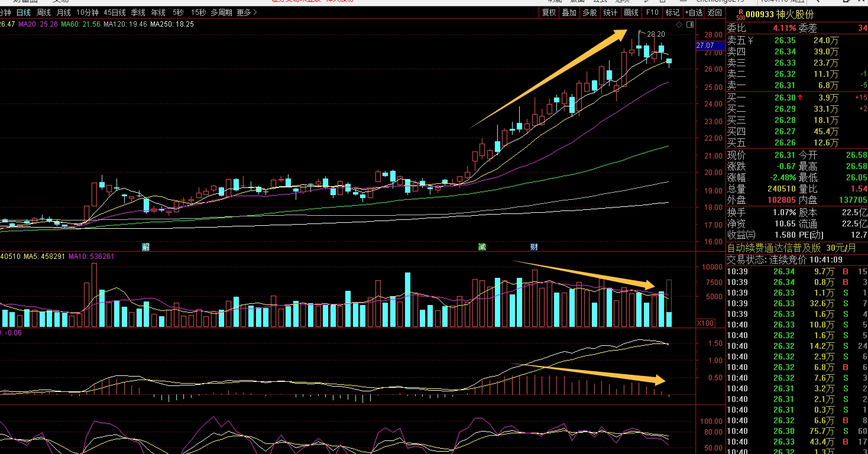Click the ¥ symbol next to 卖五
This screenshot has height=454, width=868.
click(x=750, y=41)
